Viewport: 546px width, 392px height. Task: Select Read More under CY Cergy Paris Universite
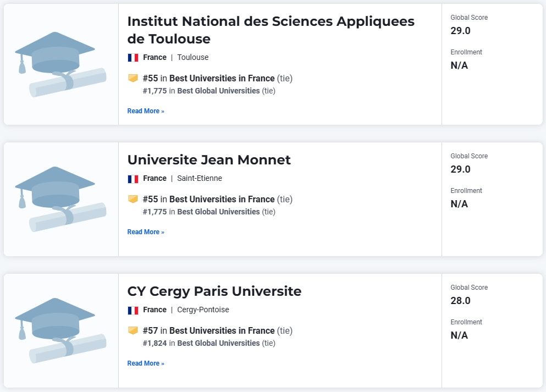pyautogui.click(x=146, y=363)
